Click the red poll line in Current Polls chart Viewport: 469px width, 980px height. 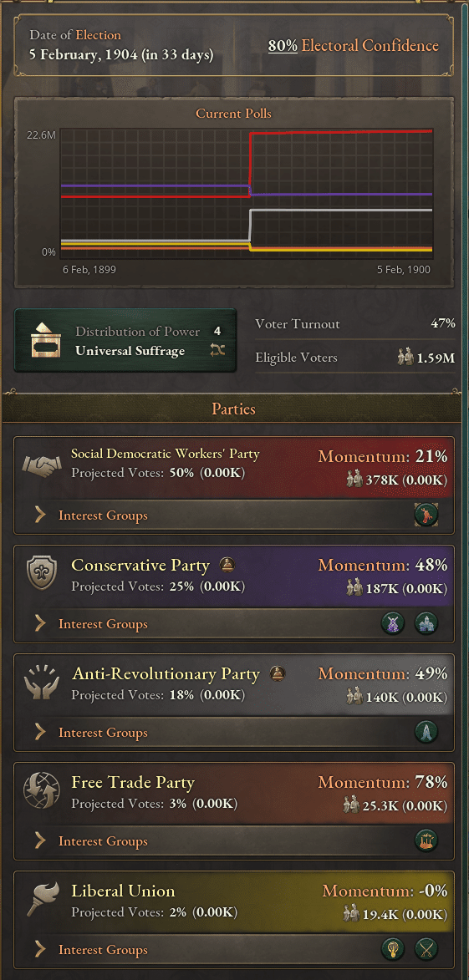pos(341,132)
